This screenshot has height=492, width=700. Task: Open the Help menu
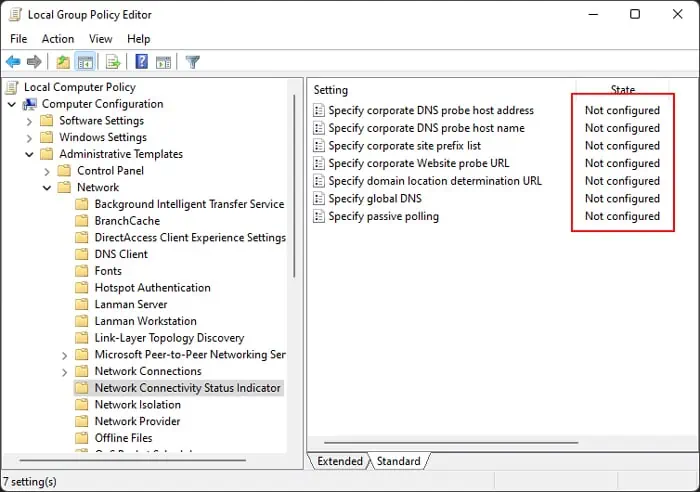pyautogui.click(x=138, y=39)
